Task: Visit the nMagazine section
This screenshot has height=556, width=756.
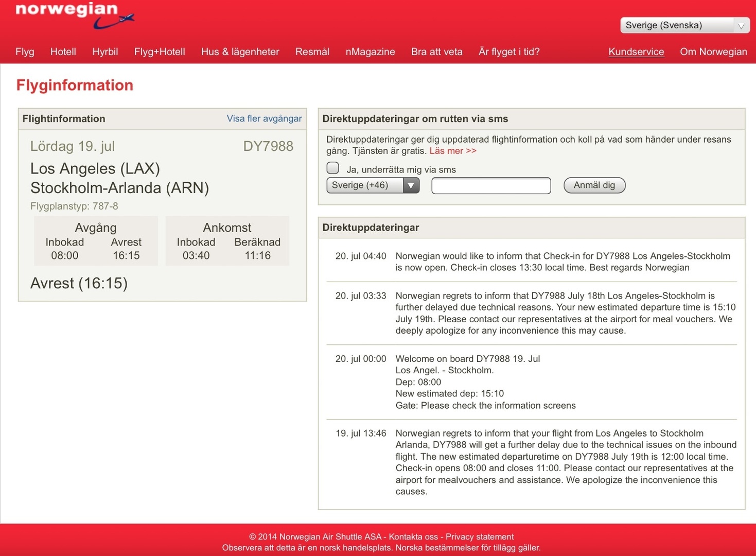Action: click(370, 51)
